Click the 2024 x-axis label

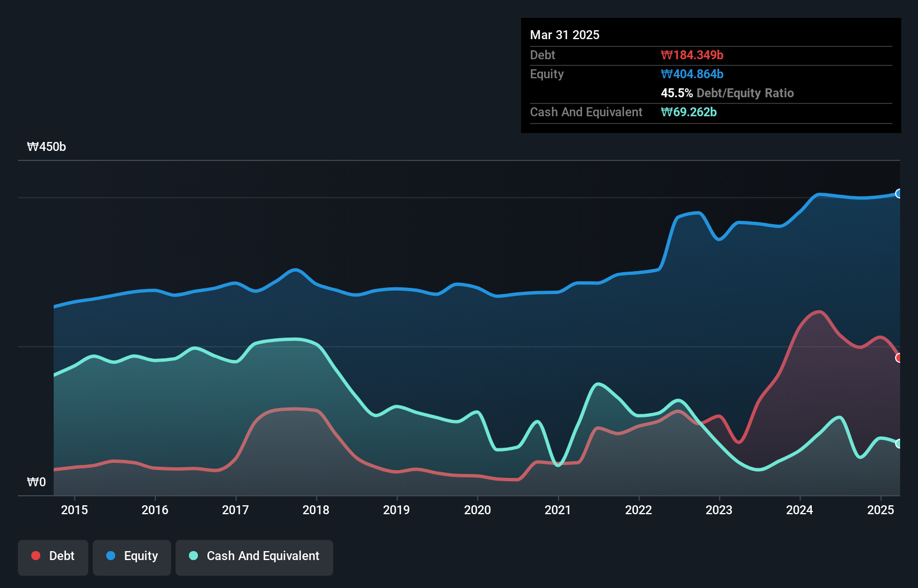coord(799,510)
